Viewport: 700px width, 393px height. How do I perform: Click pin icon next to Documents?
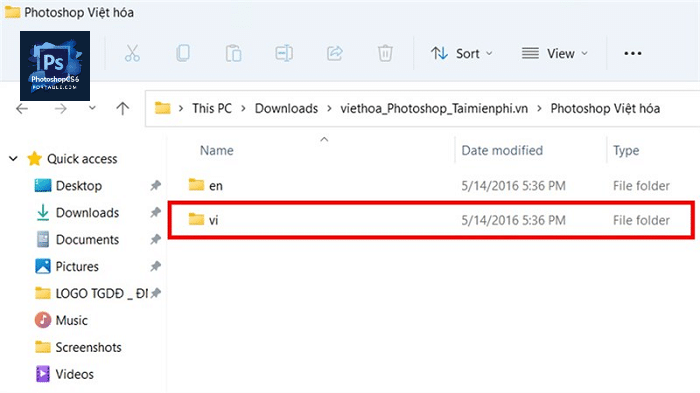(x=155, y=240)
